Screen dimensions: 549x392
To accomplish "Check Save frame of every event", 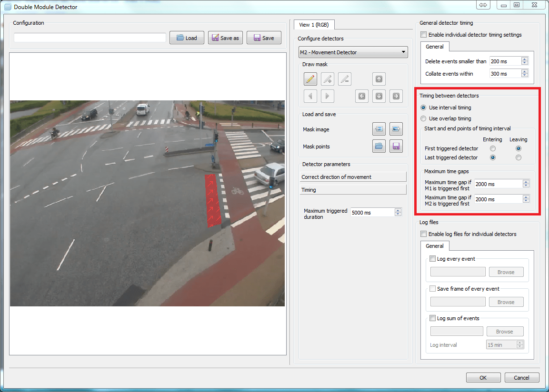I will point(433,288).
